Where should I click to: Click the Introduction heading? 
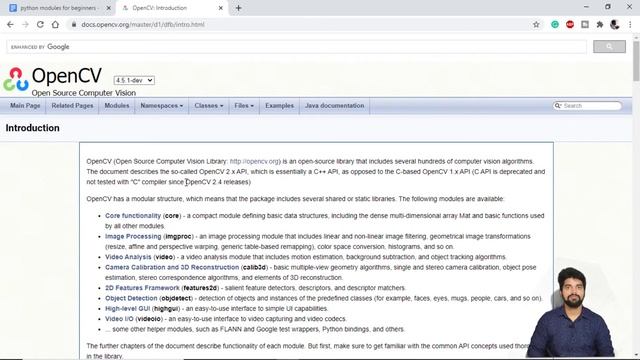pos(33,128)
